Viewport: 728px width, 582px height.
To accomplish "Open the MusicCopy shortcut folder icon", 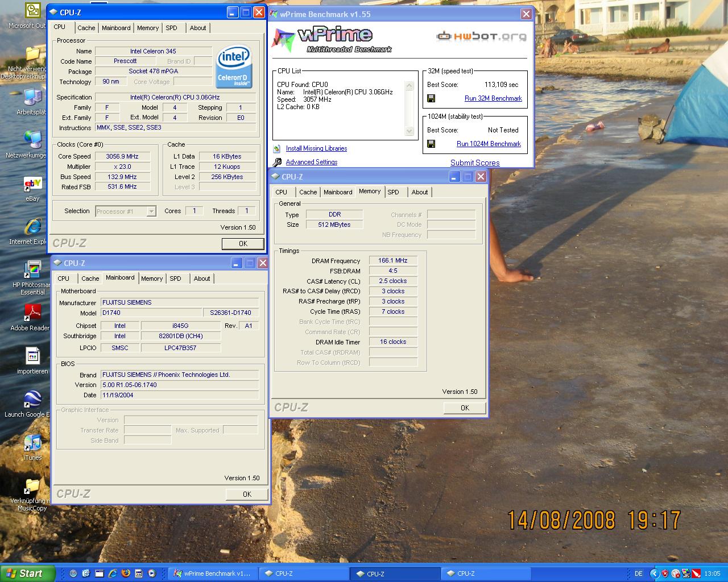I will pos(32,487).
